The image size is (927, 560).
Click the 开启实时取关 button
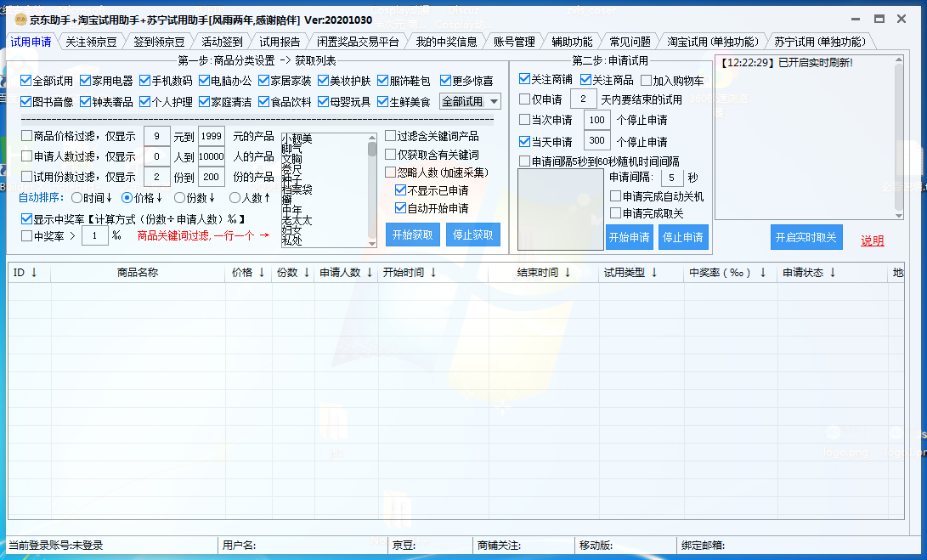click(805, 237)
